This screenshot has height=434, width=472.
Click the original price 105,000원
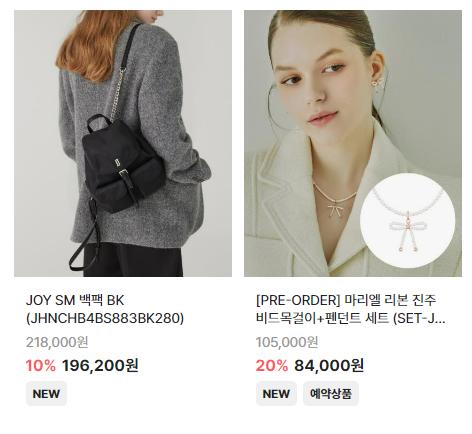pyautogui.click(x=287, y=342)
